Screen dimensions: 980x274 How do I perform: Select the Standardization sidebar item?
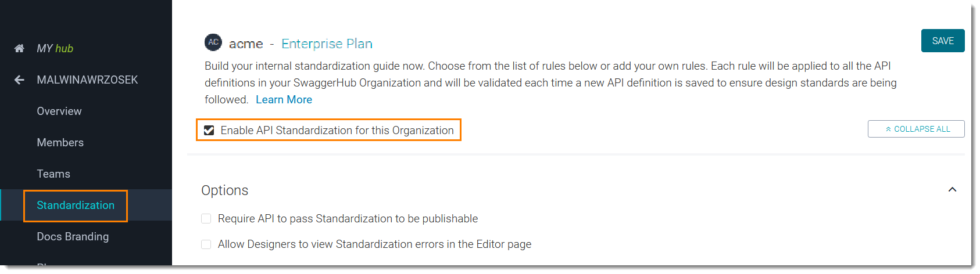76,205
